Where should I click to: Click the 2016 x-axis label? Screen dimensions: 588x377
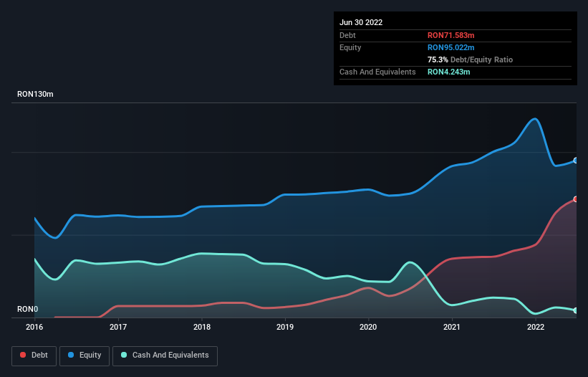(x=34, y=327)
